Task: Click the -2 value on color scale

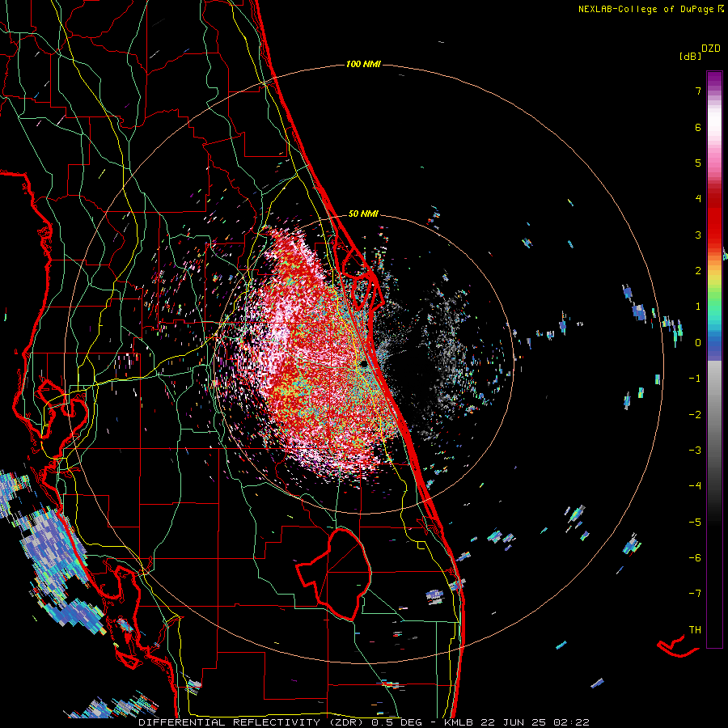Action: pos(695,415)
